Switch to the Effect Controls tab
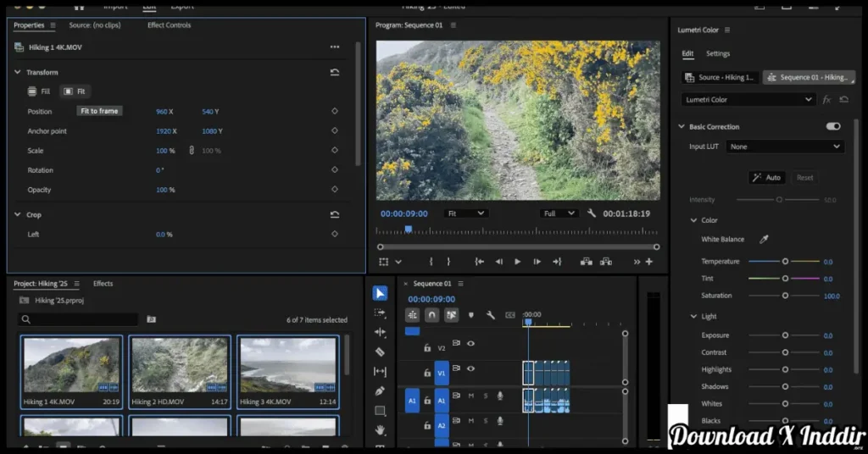The height and width of the screenshot is (454, 868). (169, 25)
